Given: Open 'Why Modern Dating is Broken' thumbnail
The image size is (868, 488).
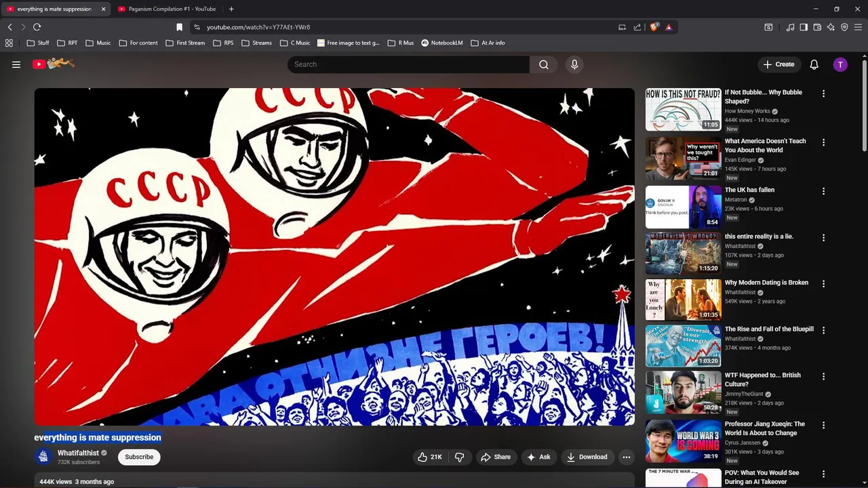Looking at the screenshot, I should point(683,300).
